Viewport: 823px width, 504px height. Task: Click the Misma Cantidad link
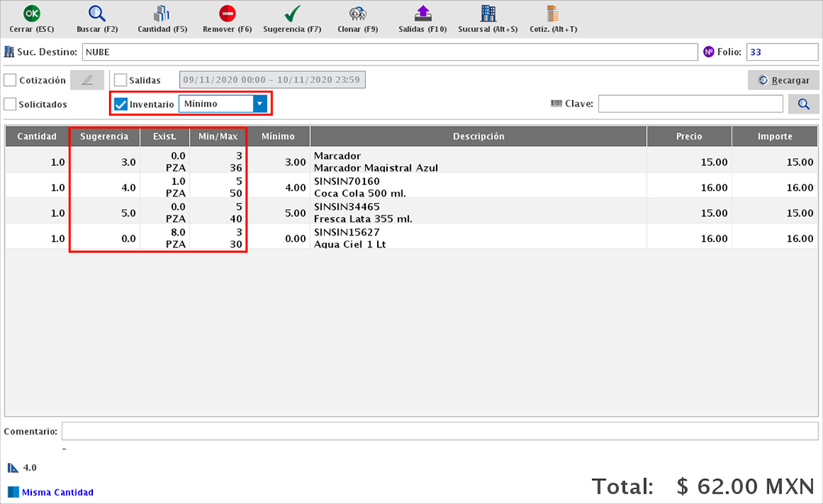coord(57,493)
